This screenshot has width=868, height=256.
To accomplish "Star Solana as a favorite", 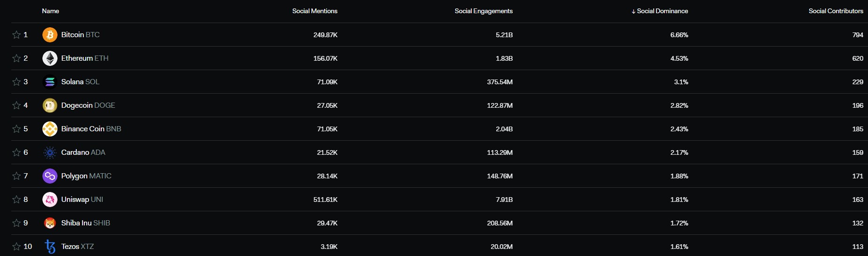I will click(x=16, y=82).
